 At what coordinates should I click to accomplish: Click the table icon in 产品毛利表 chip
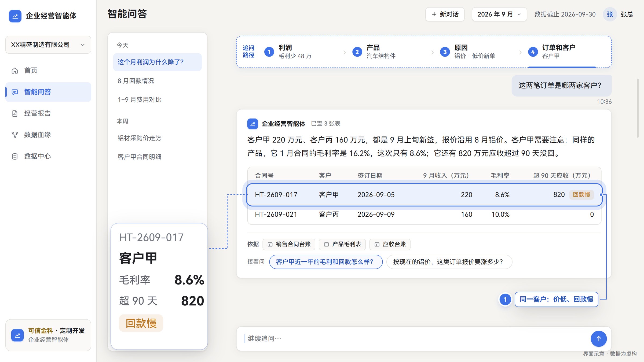(x=326, y=244)
